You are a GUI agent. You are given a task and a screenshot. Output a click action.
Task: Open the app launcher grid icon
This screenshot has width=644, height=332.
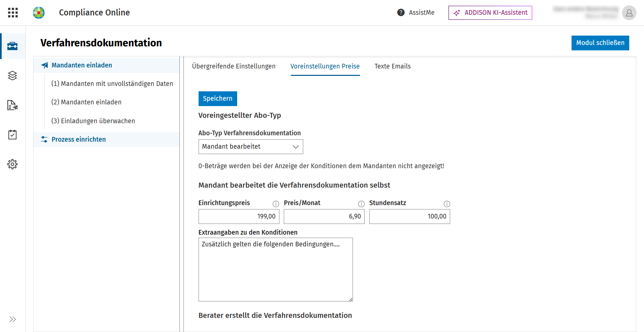coord(13,13)
